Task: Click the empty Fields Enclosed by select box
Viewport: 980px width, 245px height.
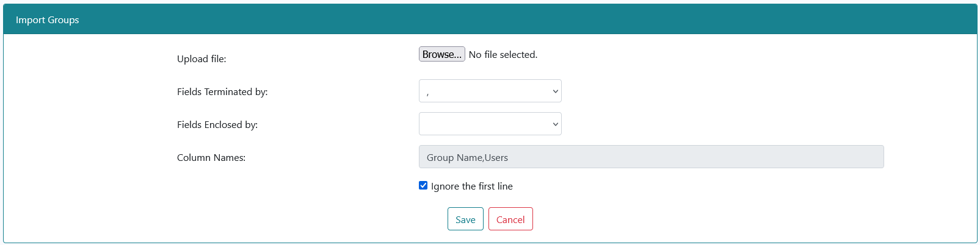Action: pyautogui.click(x=490, y=124)
